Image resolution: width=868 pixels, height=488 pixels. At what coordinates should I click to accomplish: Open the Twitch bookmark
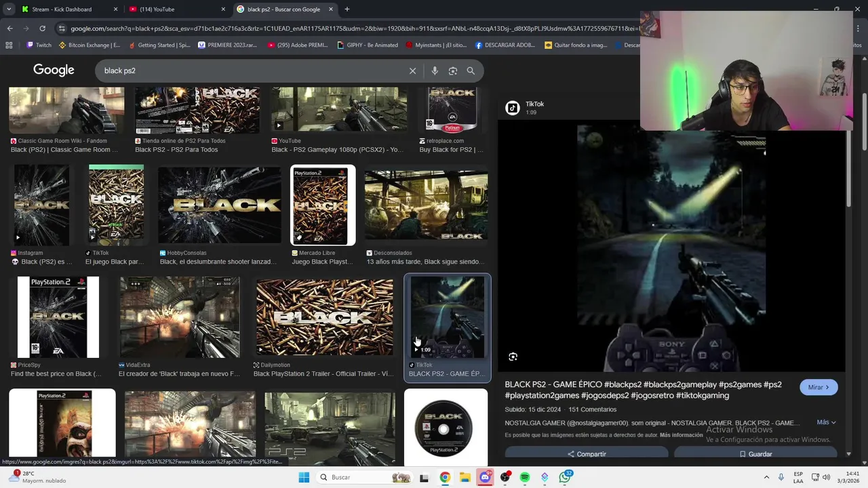pos(39,45)
